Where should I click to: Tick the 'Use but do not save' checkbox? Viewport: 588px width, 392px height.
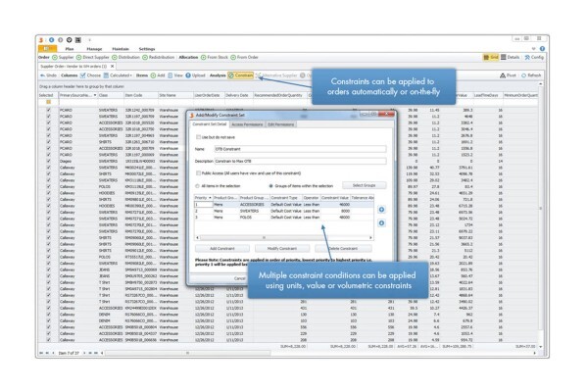point(198,137)
